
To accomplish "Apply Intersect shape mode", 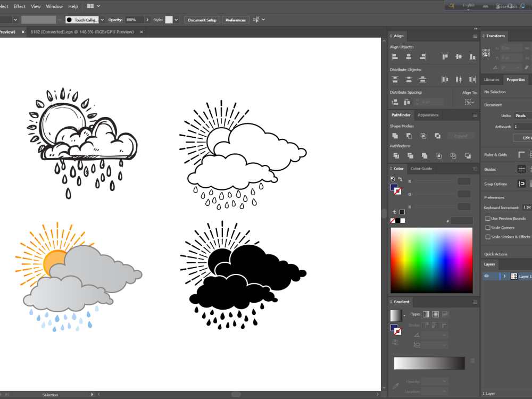I will click(423, 136).
